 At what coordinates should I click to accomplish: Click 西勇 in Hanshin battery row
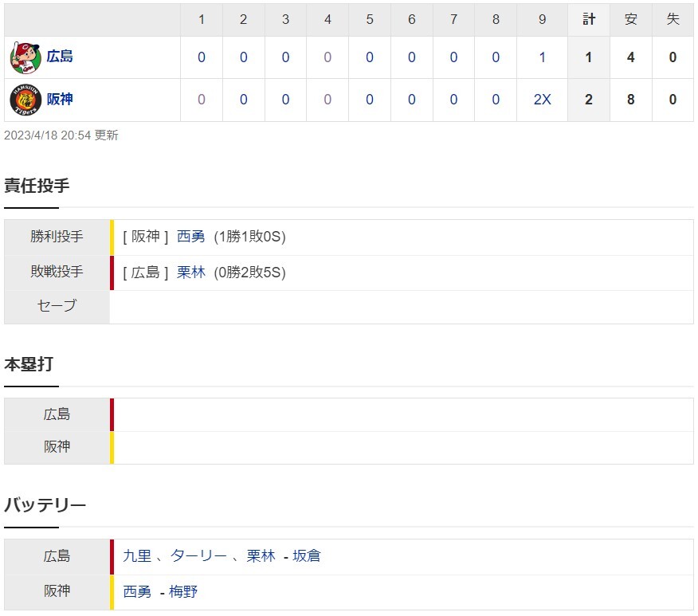click(137, 591)
